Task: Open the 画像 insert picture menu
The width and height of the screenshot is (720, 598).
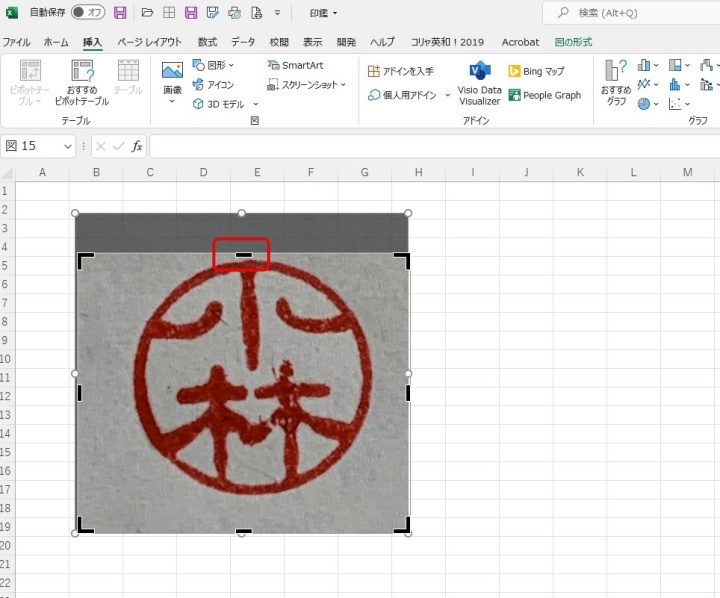Action: click(172, 83)
